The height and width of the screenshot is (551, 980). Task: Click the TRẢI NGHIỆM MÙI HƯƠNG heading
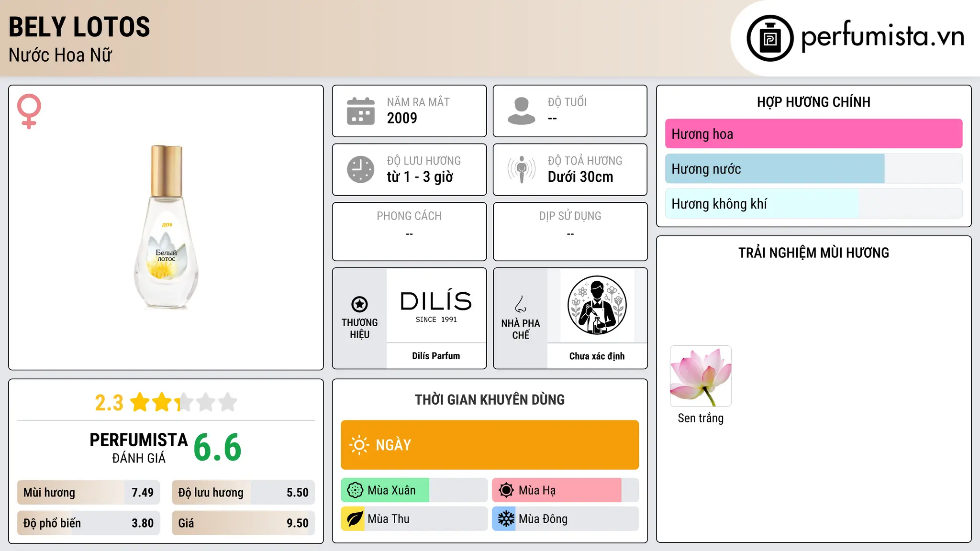(813, 253)
